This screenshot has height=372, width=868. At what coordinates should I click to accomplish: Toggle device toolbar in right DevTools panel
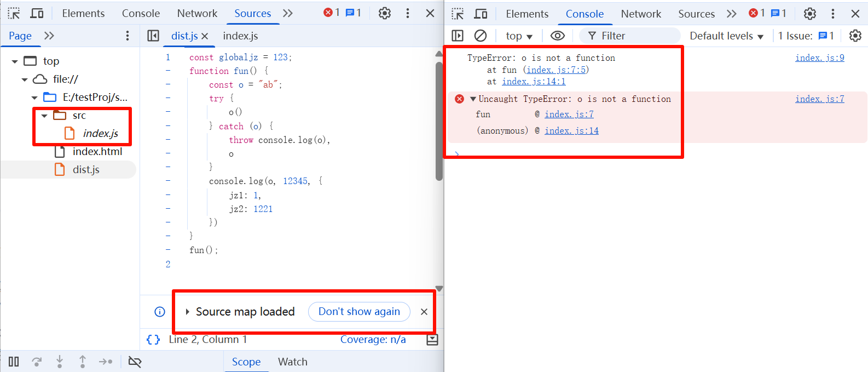(481, 14)
